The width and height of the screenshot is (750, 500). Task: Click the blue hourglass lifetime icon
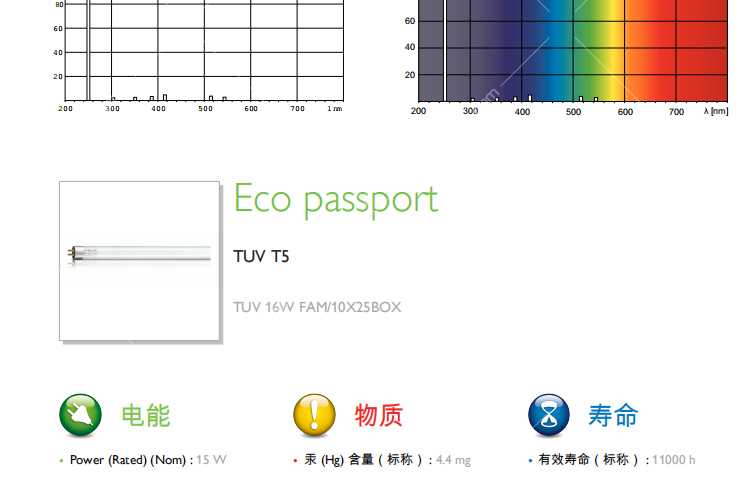549,415
